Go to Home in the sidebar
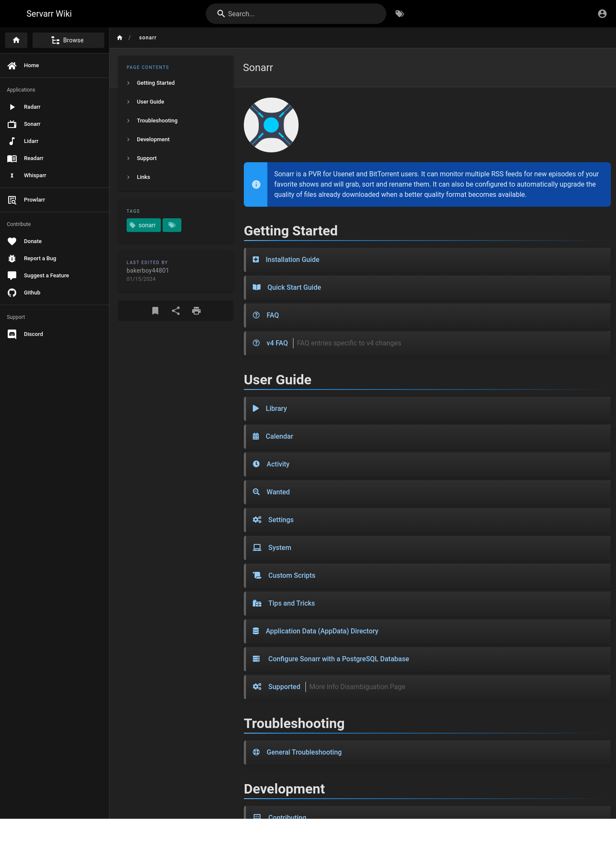 (54, 65)
